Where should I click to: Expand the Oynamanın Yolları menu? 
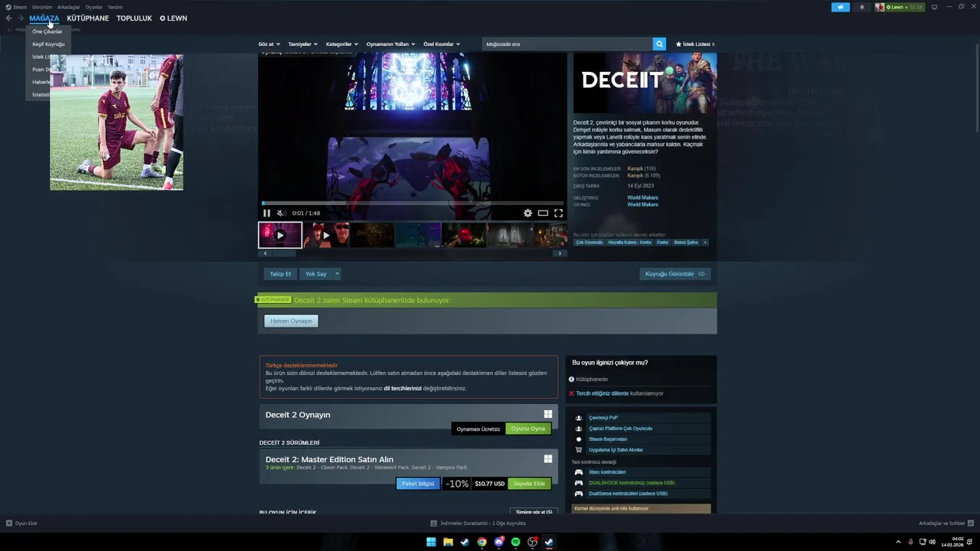click(x=390, y=44)
